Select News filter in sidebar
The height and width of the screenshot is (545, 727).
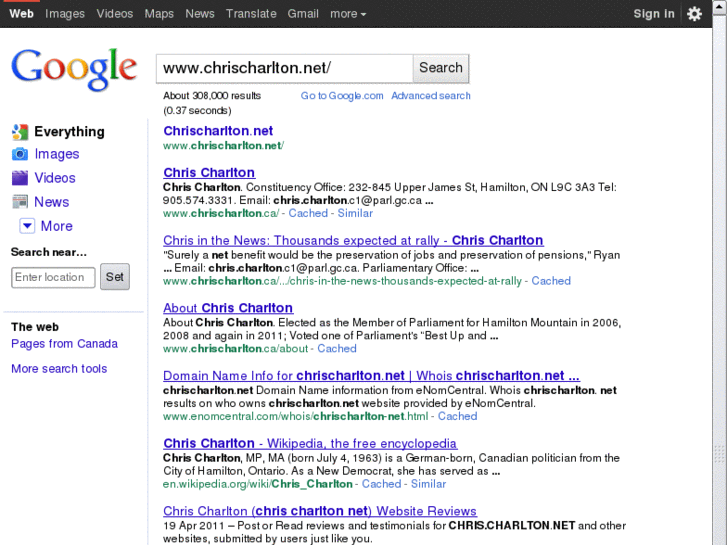click(51, 202)
